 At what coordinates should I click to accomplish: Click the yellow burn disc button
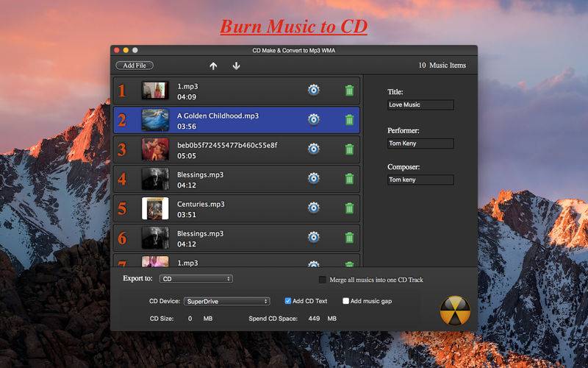454,311
